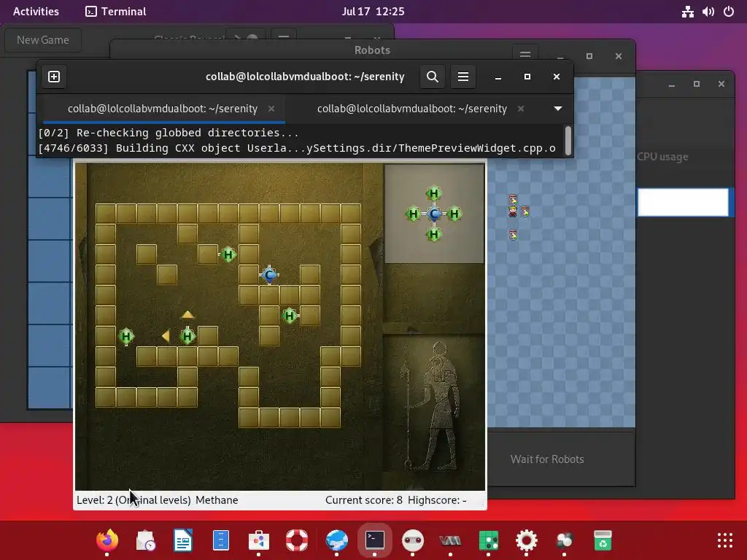Select hydrogen atom below the carbon atom
Screen dimensions: 747x560
pyautogui.click(x=290, y=316)
